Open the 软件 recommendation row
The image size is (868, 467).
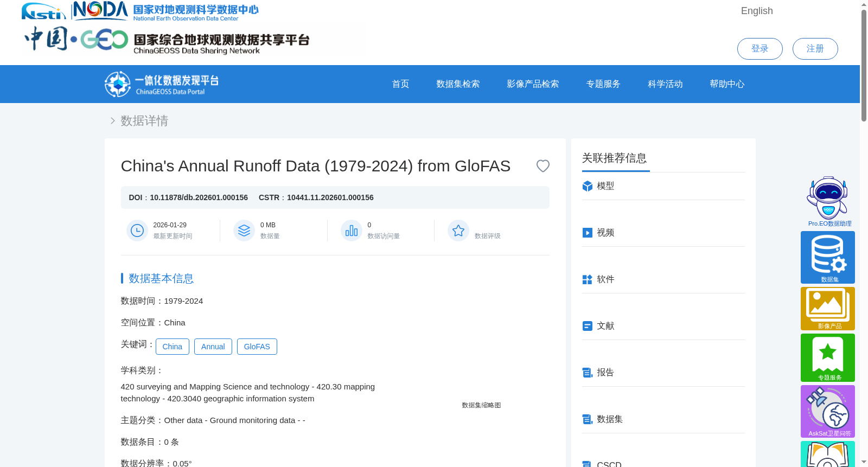(663, 279)
